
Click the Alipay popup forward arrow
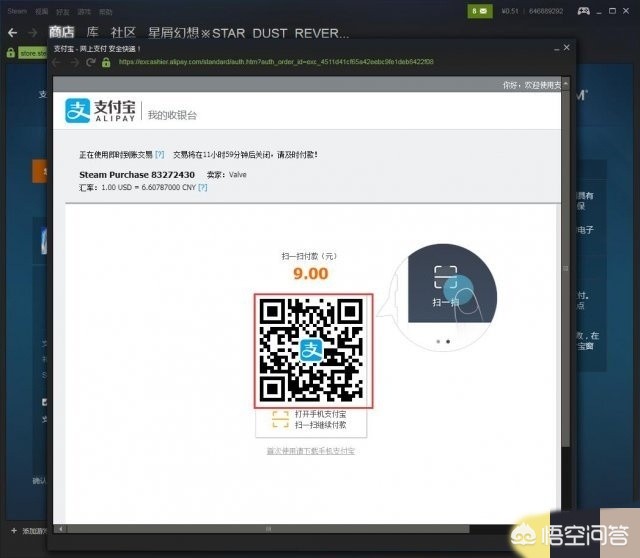coord(74,62)
